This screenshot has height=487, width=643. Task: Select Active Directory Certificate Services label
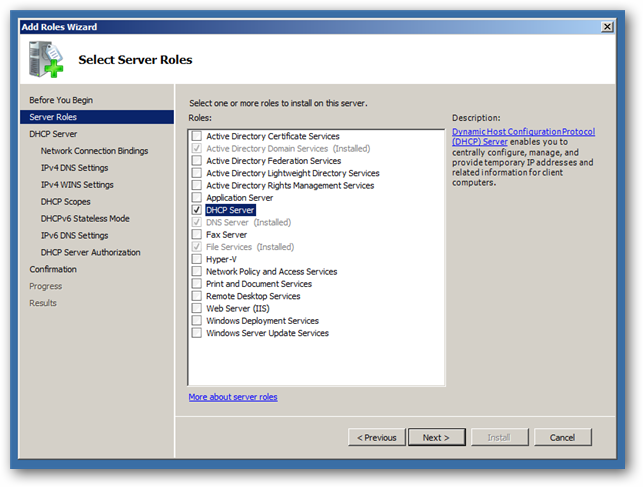pyautogui.click(x=273, y=136)
